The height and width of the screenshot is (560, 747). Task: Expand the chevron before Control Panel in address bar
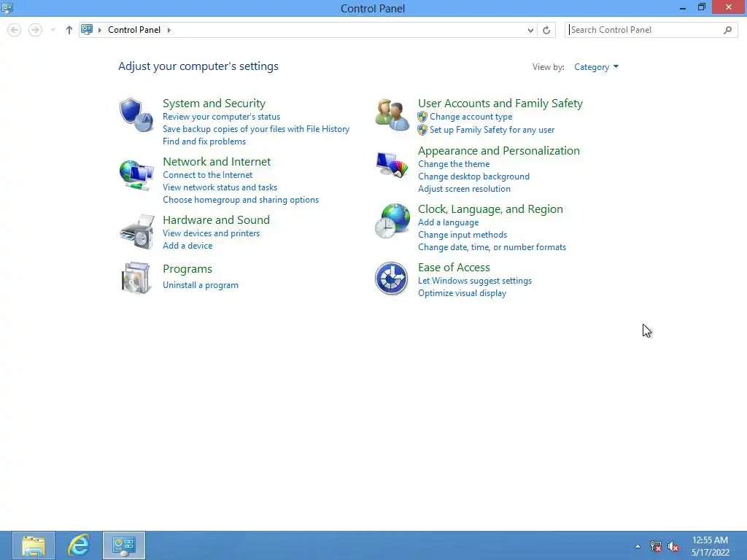(100, 30)
